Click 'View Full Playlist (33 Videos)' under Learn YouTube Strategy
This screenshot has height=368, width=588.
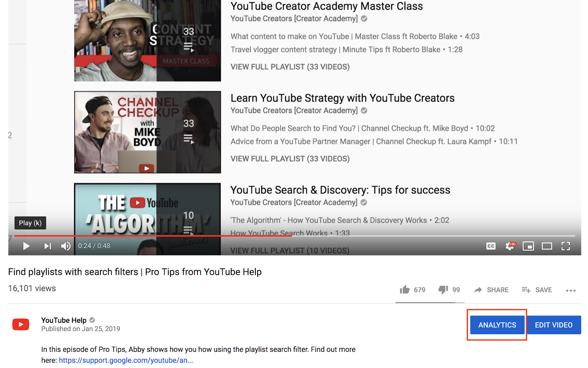tap(290, 159)
